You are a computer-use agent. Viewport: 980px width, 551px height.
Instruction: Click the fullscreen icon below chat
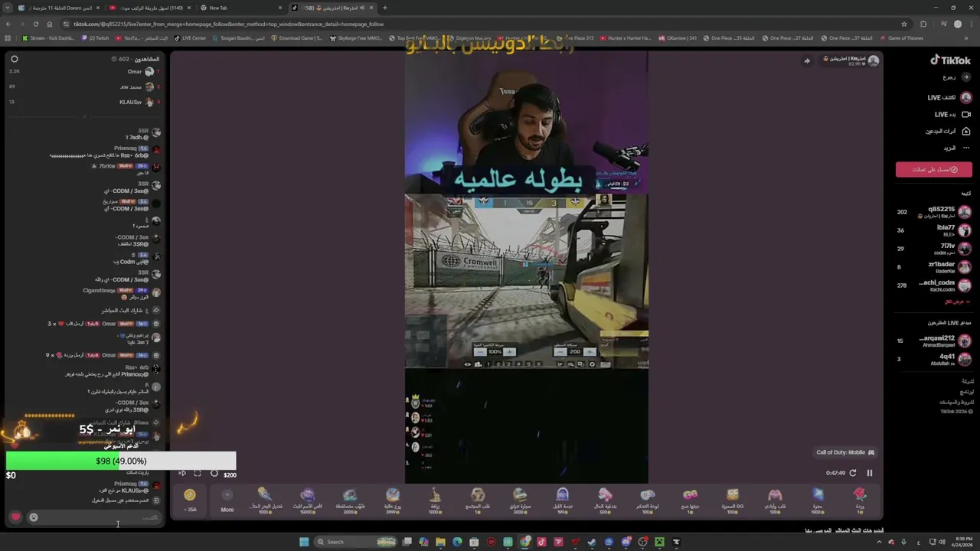198,474
